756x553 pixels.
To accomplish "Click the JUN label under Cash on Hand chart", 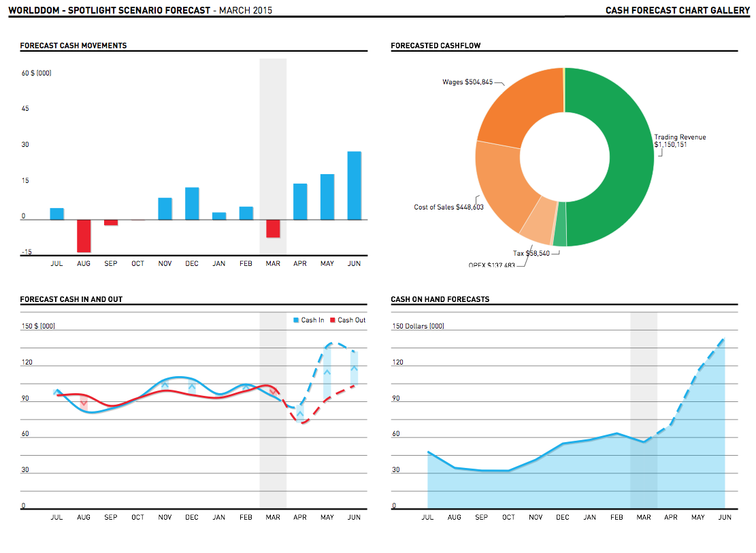I will point(725,518).
